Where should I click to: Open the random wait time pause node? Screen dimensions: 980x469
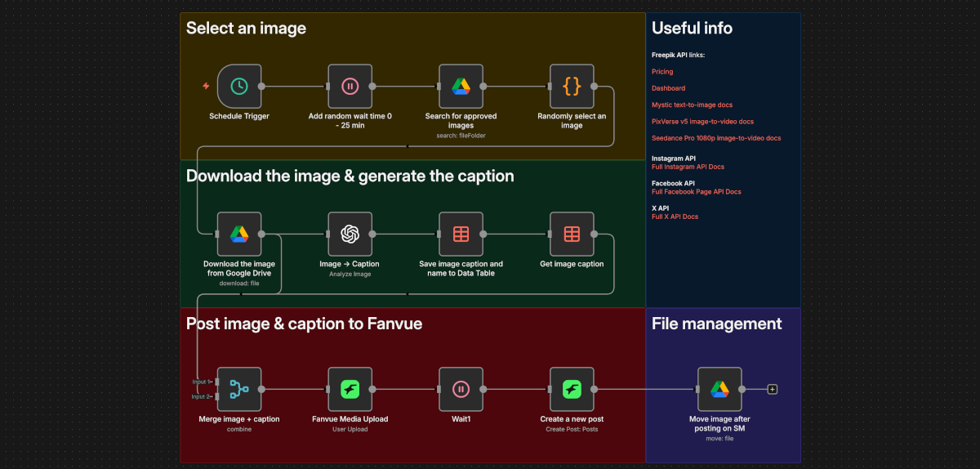(x=350, y=86)
